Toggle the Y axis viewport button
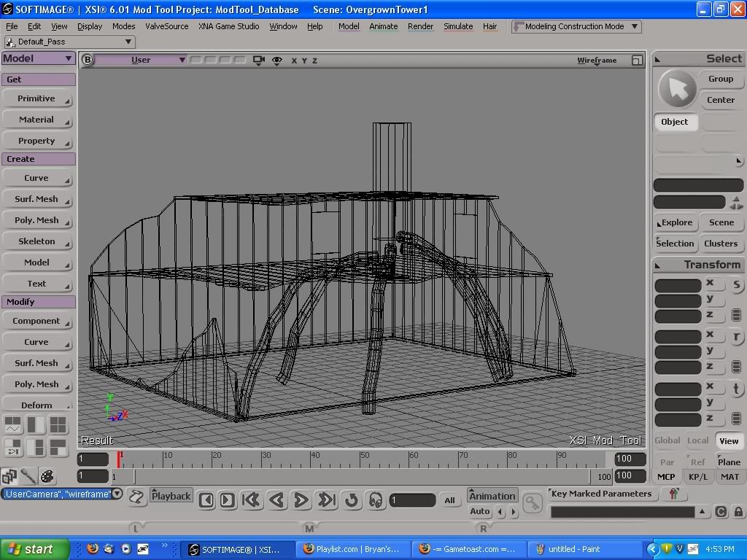 [304, 61]
